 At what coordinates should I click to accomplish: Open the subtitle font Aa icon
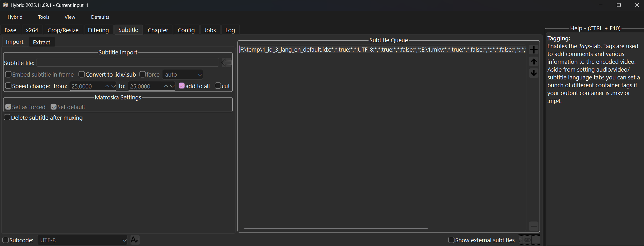tap(135, 240)
